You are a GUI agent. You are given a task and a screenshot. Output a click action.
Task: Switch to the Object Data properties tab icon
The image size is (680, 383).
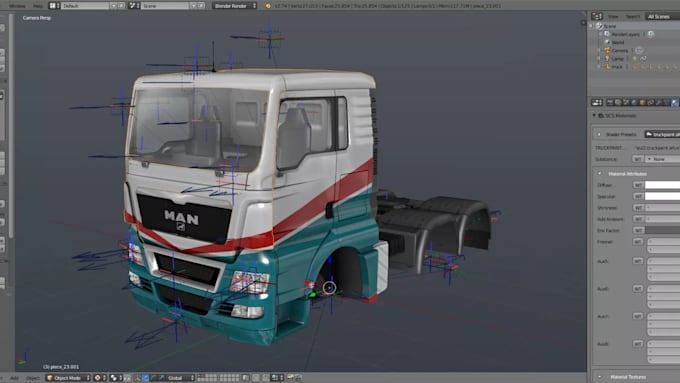(666, 102)
